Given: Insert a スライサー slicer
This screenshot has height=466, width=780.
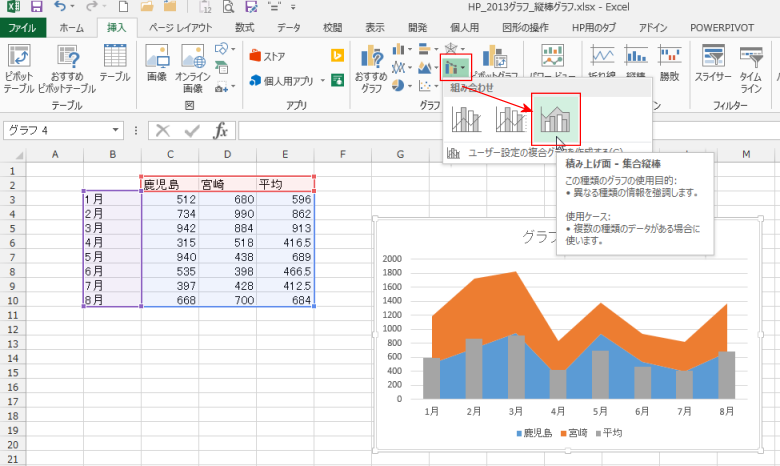Looking at the screenshot, I should (712, 63).
